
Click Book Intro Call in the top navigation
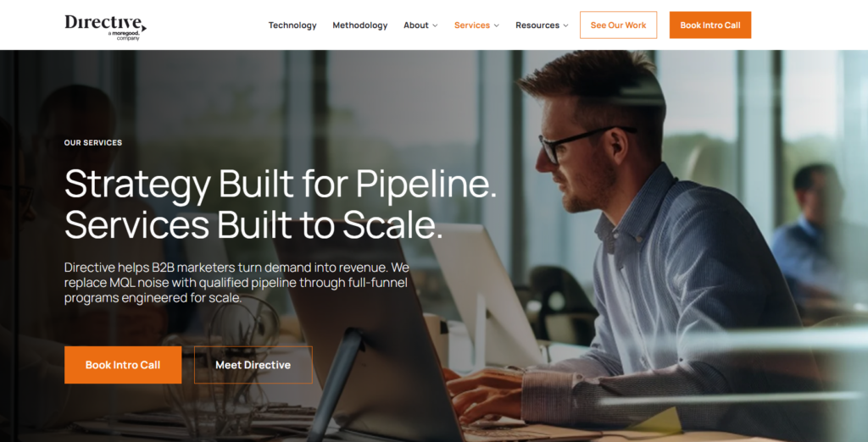(x=710, y=25)
